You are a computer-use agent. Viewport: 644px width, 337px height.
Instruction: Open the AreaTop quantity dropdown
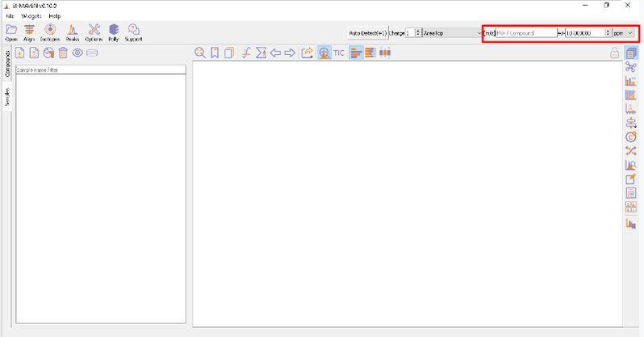453,33
